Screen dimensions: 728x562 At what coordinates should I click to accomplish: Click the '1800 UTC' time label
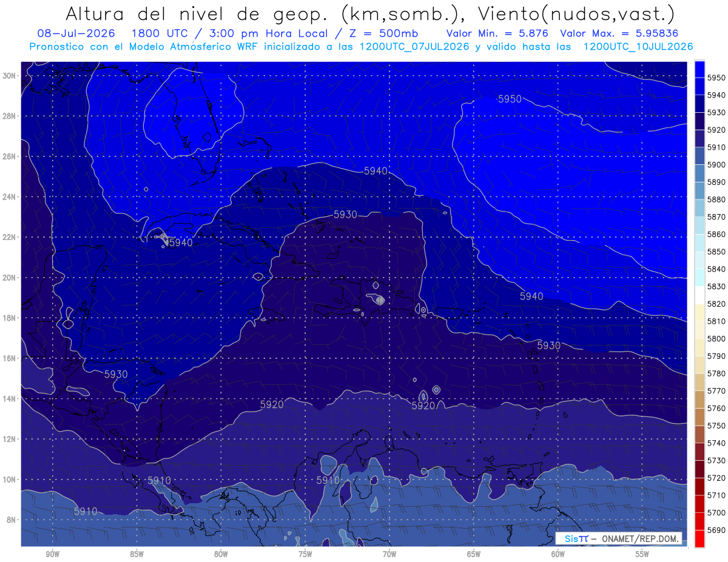coord(160,33)
